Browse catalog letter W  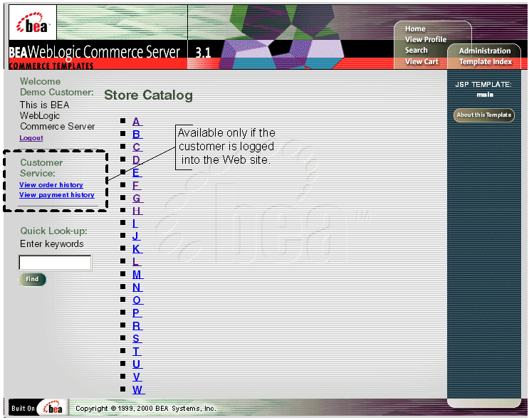(x=138, y=390)
